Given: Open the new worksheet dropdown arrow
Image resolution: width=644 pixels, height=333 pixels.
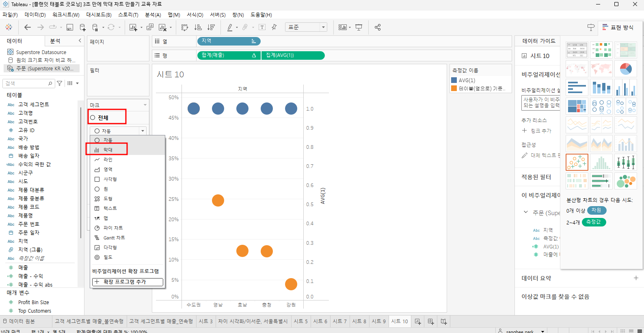Looking at the screenshot, I should [x=141, y=28].
